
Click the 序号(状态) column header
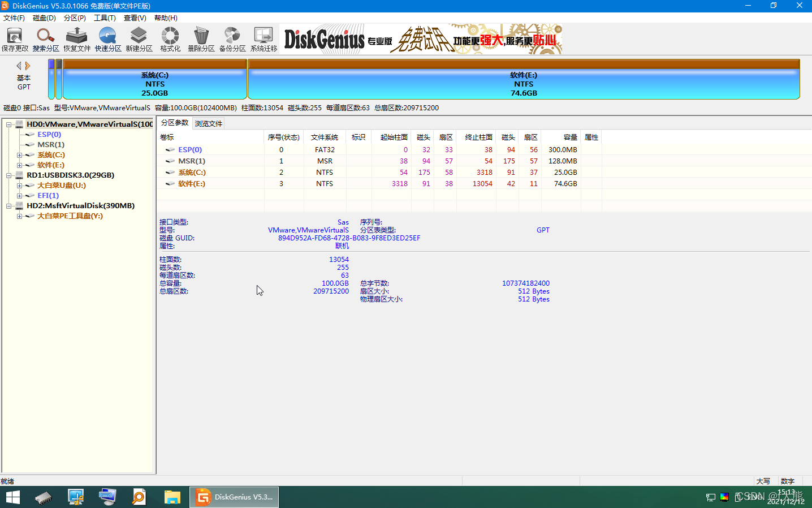pyautogui.click(x=284, y=137)
